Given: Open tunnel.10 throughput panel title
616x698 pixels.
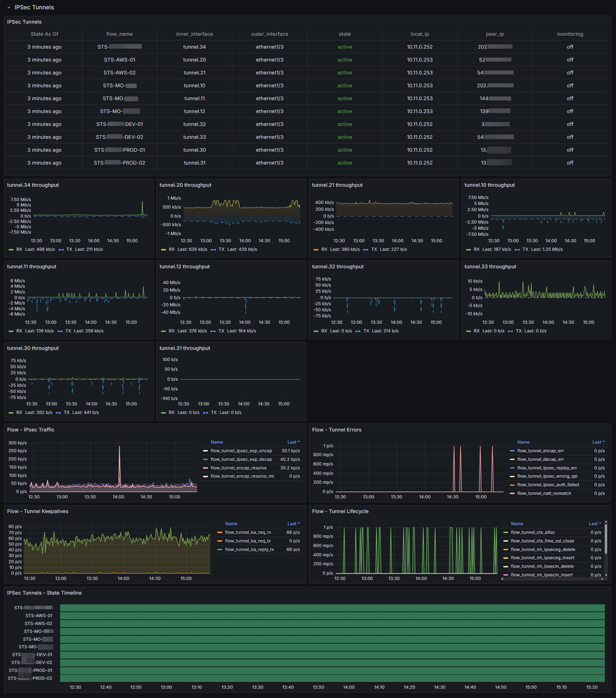Looking at the screenshot, I should pos(490,185).
